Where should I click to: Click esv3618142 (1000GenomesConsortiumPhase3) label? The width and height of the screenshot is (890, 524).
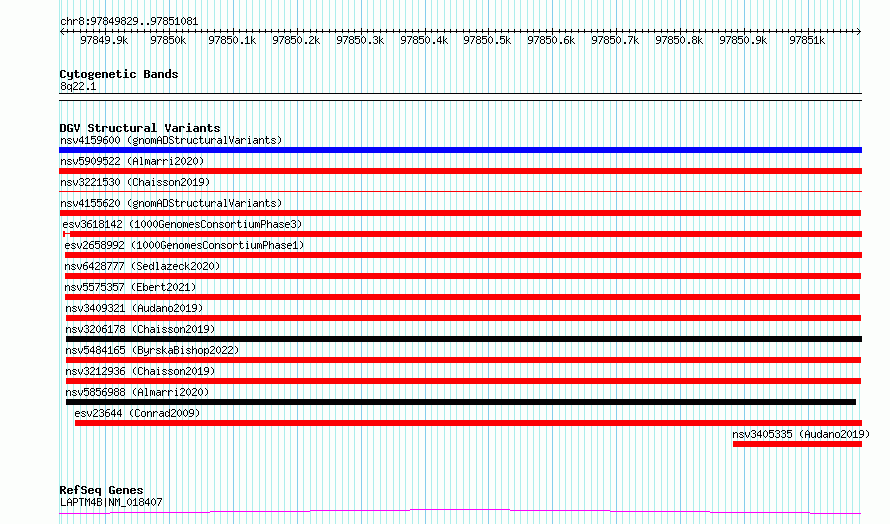coord(182,224)
